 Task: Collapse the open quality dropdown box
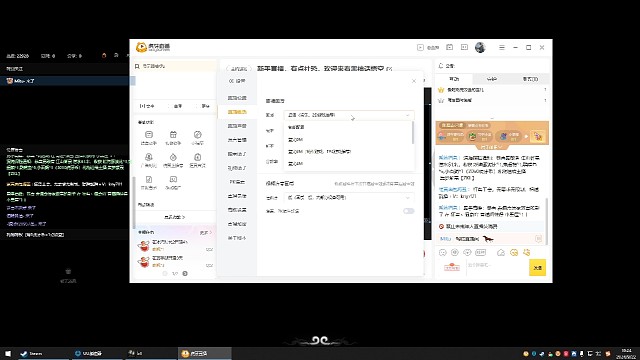[349, 115]
